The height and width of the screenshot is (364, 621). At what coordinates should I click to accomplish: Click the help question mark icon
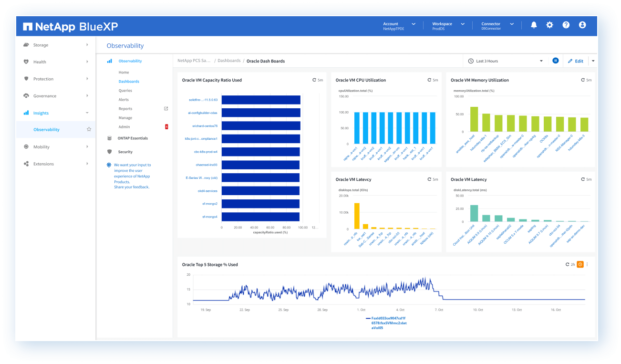point(566,25)
